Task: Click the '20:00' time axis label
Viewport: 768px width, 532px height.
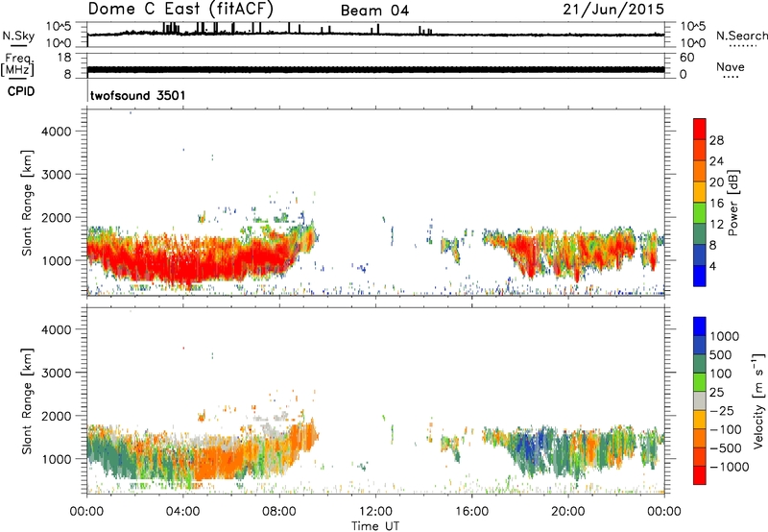Action: [x=568, y=512]
